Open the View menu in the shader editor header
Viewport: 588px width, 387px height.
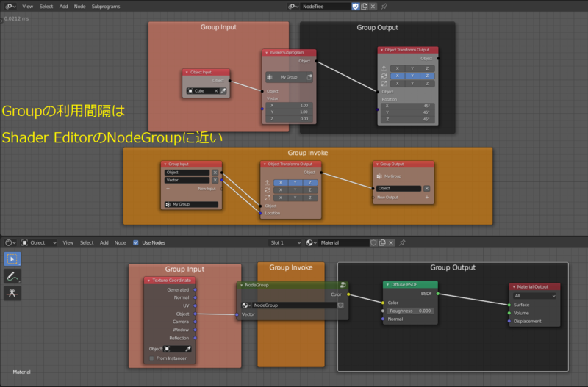pos(68,243)
